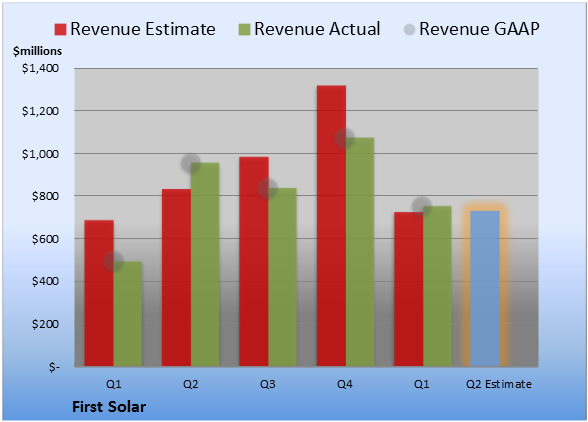Select the red estimate bar for Q3
Image resolution: width=588 pixels, height=422 pixels.
254,261
